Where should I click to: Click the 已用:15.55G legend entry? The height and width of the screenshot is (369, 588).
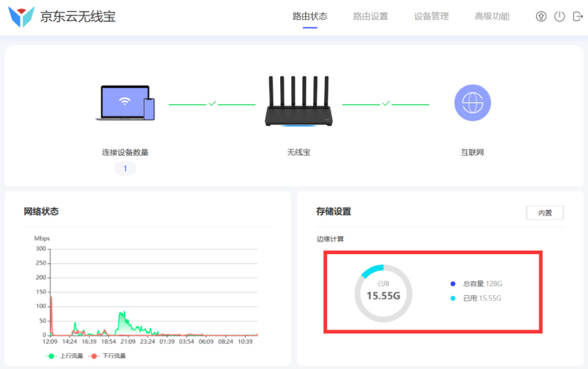tap(476, 298)
